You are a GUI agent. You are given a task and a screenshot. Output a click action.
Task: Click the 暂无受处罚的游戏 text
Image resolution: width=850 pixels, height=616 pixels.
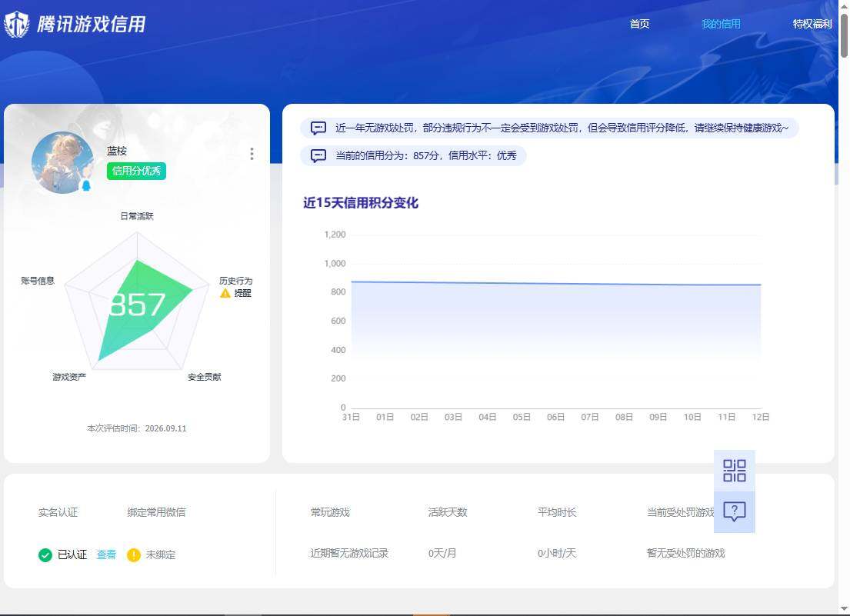click(x=685, y=553)
